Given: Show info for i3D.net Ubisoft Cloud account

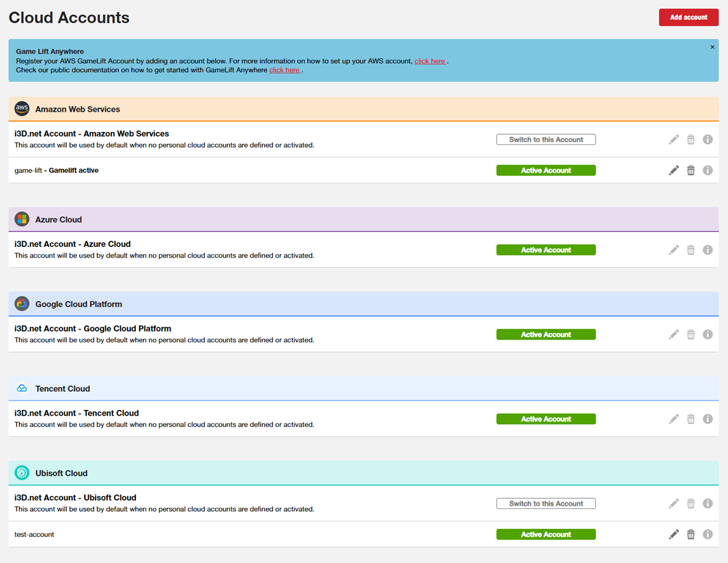Looking at the screenshot, I should [708, 503].
